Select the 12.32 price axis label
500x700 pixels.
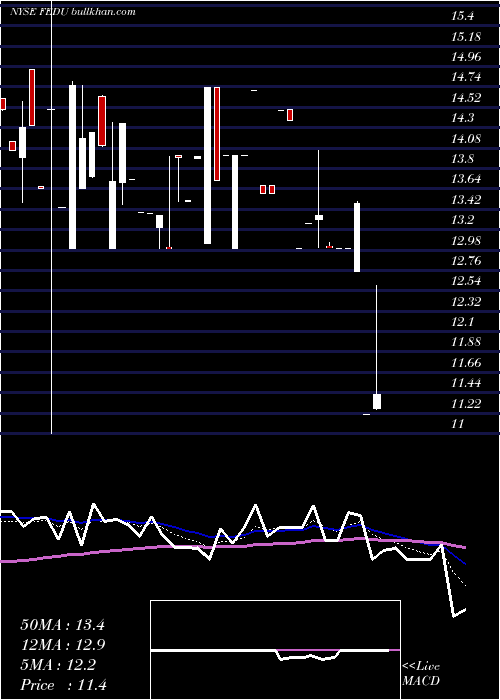(466, 302)
